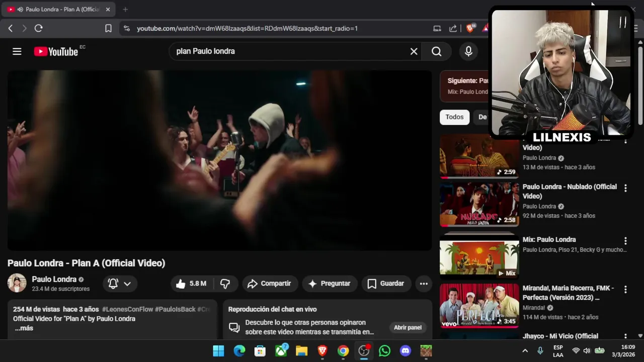Open the live chat replay with Abrir panel
The height and width of the screenshot is (362, 644).
coord(408,327)
